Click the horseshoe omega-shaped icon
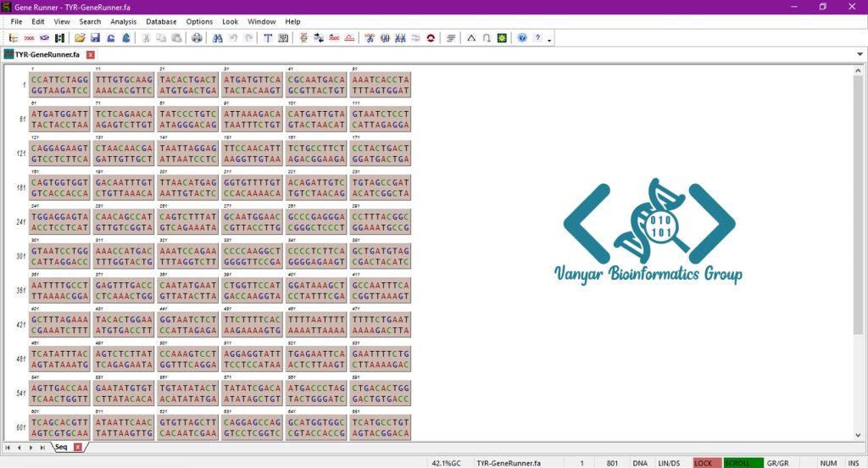This screenshot has width=868, height=468. point(487,37)
